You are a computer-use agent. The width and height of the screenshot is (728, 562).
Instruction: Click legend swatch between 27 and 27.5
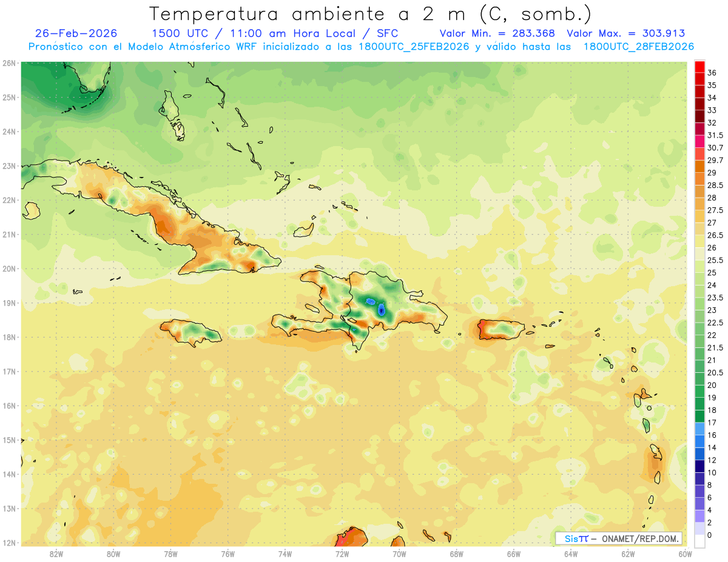click(699, 216)
